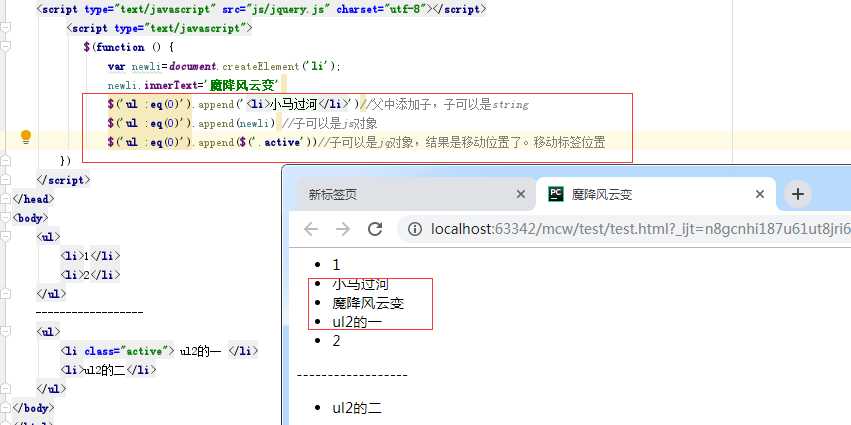Image resolution: width=851 pixels, height=425 pixels.
Task: Collapse the script text/javascript block
Action: [x=5, y=28]
